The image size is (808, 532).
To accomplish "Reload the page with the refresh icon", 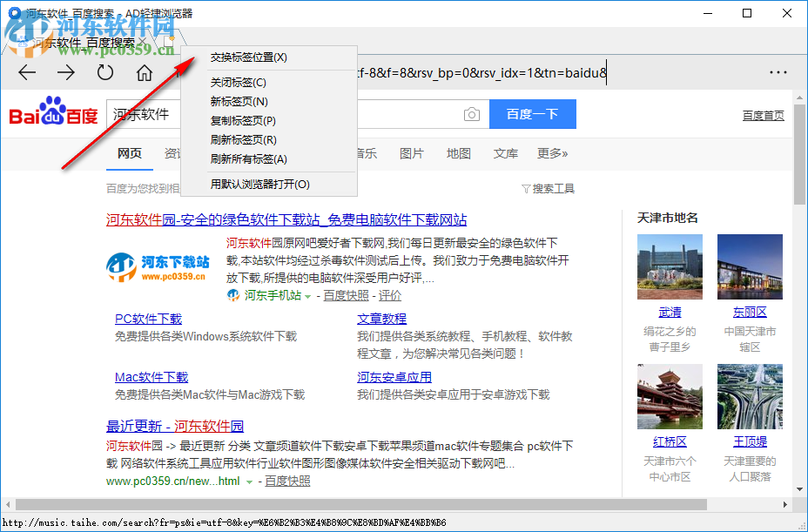I will pos(105,72).
